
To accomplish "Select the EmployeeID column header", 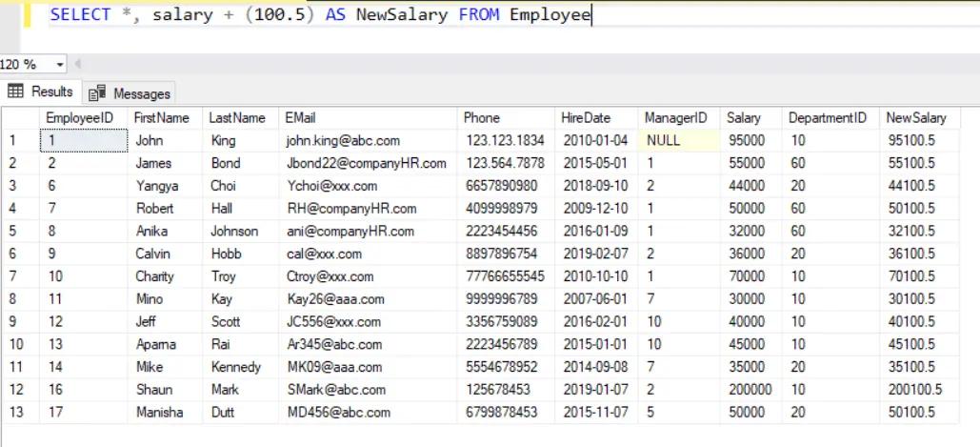I will tap(80, 118).
